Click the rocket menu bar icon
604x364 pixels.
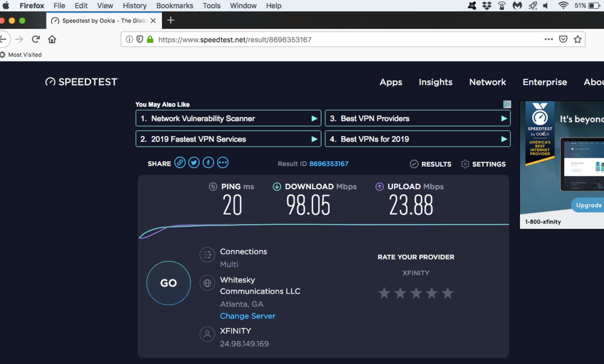click(x=533, y=5)
